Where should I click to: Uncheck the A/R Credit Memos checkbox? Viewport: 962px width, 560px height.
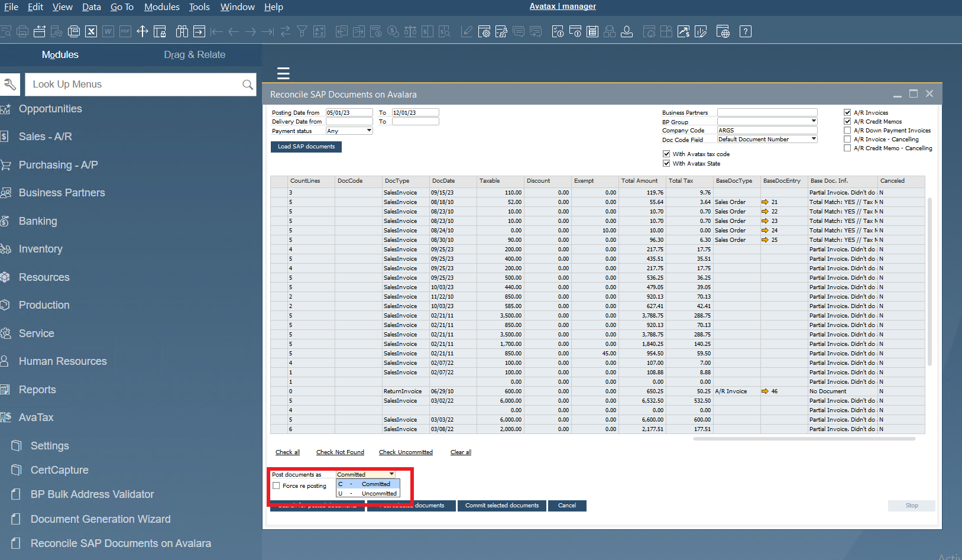coord(847,121)
